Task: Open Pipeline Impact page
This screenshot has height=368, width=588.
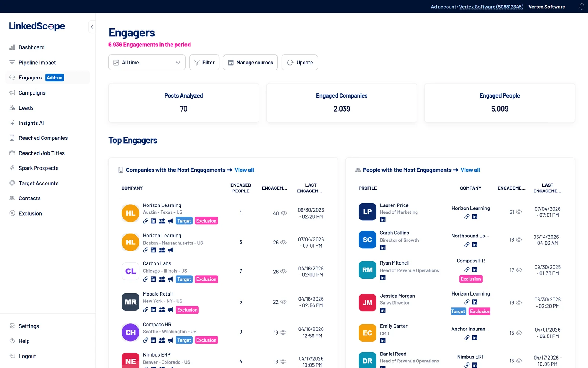Action: tap(37, 63)
